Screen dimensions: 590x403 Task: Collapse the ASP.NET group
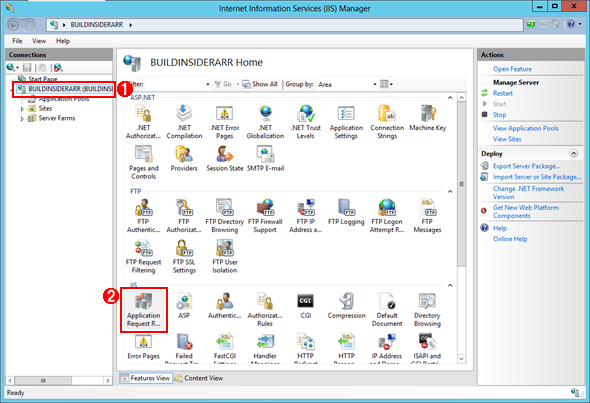[450, 97]
